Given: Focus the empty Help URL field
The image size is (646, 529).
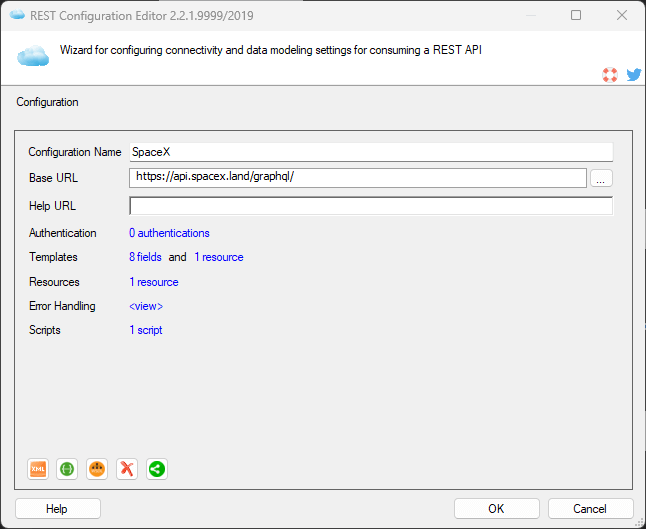Looking at the screenshot, I should click(x=371, y=206).
